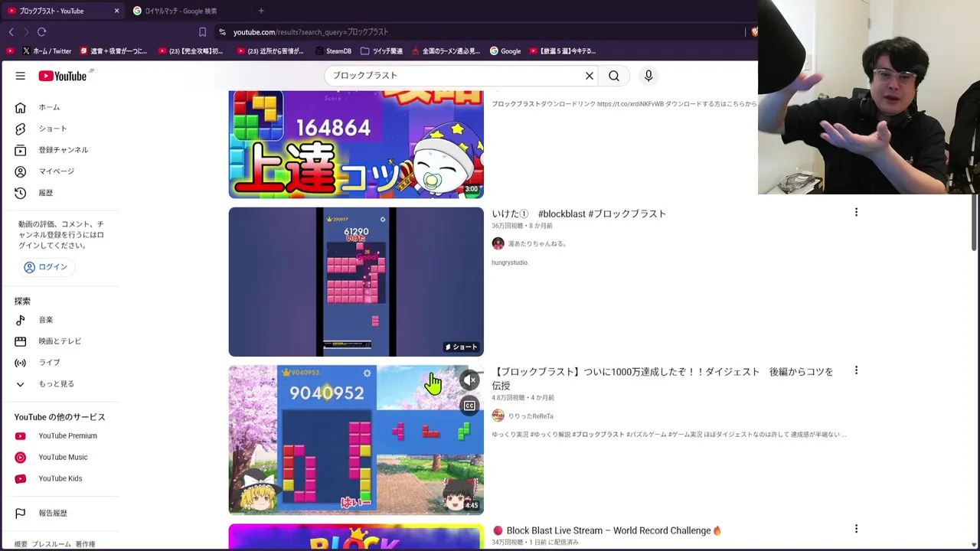Screen dimensions: 980x551
Task: Open Block Blast Live Stream title
Action: click(x=607, y=530)
